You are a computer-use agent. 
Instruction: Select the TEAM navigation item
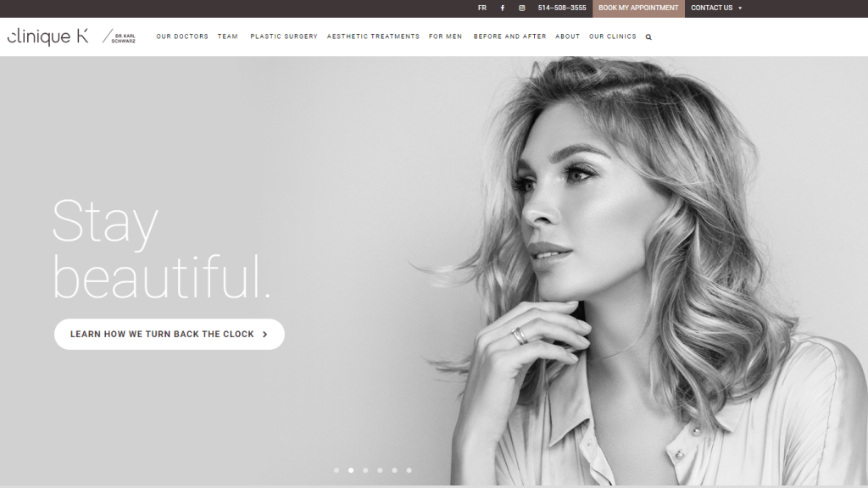click(227, 36)
